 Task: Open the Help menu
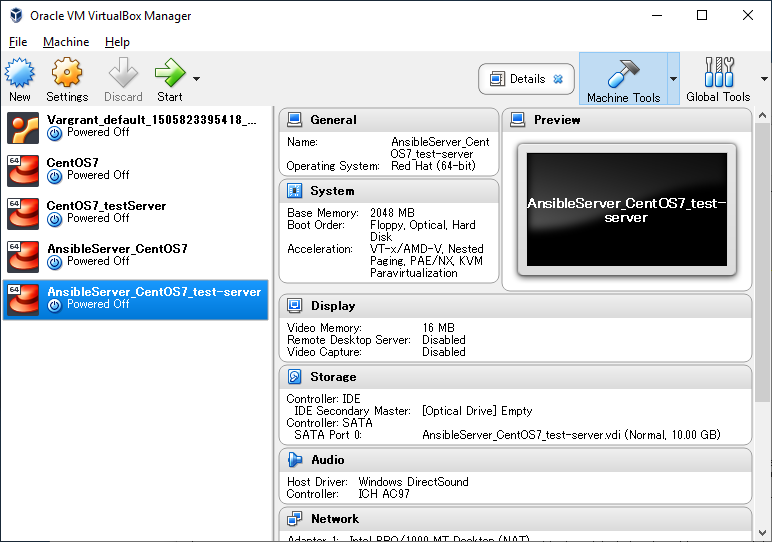(117, 42)
